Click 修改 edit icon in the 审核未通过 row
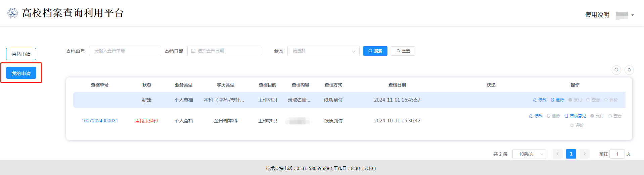644x175 pixels. 531,116
